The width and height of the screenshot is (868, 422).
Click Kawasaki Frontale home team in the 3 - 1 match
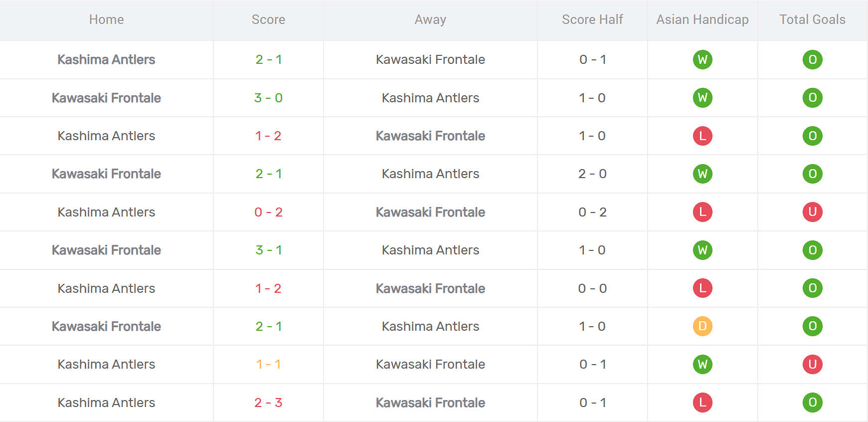pyautogui.click(x=106, y=250)
